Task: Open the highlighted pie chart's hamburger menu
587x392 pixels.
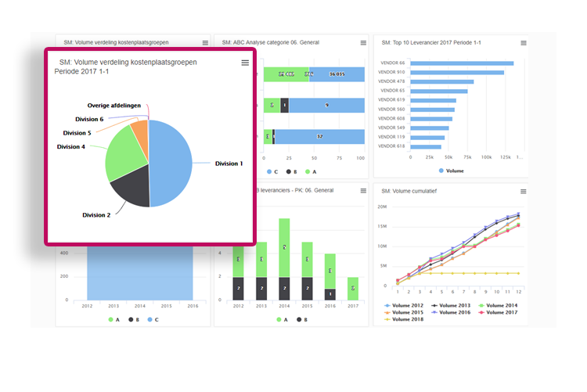Action: tap(245, 63)
